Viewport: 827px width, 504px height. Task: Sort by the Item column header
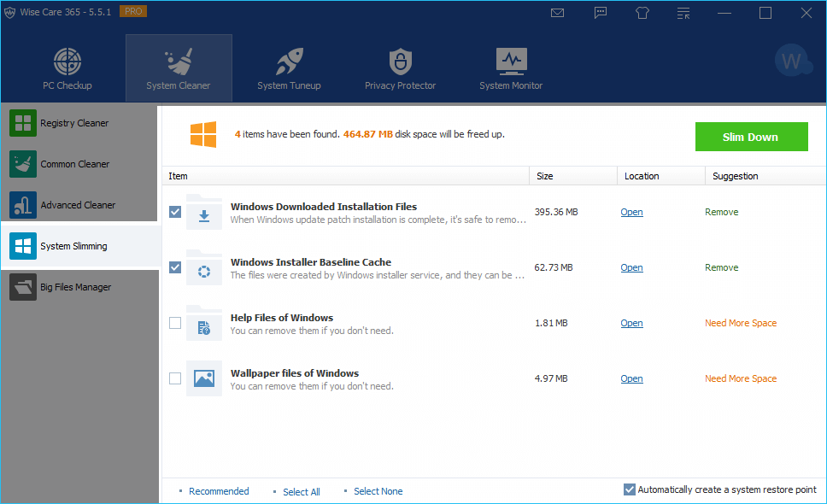coord(345,176)
